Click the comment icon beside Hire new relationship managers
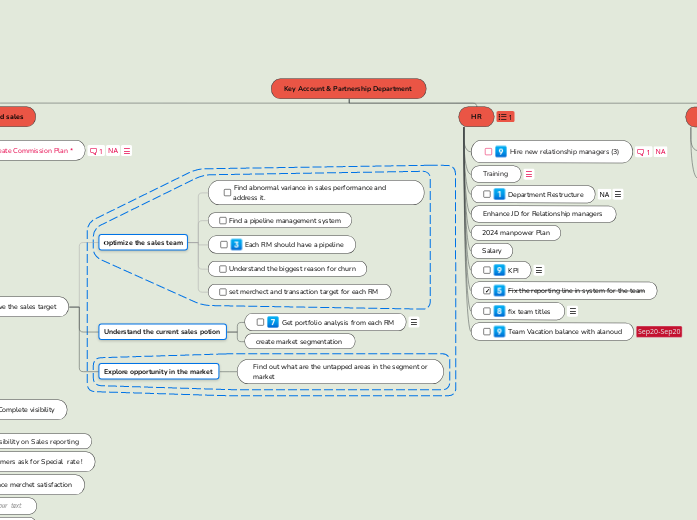Image resolution: width=697 pixels, height=520 pixels. click(x=643, y=152)
